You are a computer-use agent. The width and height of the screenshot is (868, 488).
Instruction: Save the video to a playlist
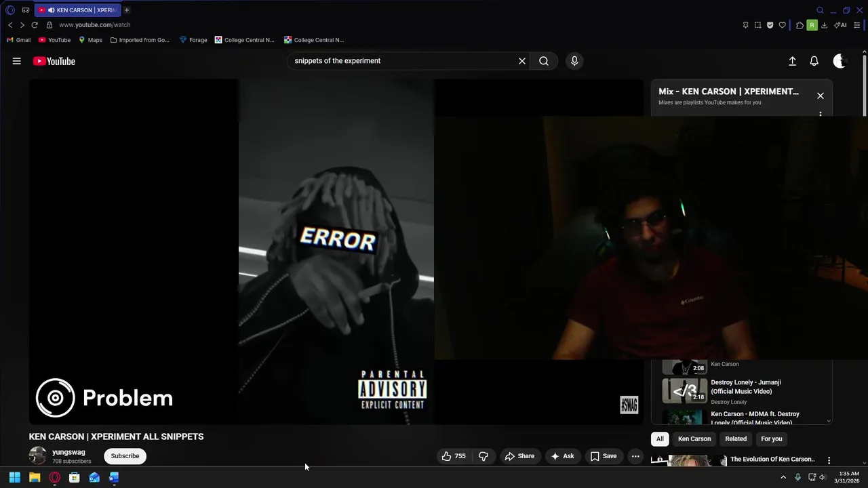(x=604, y=456)
